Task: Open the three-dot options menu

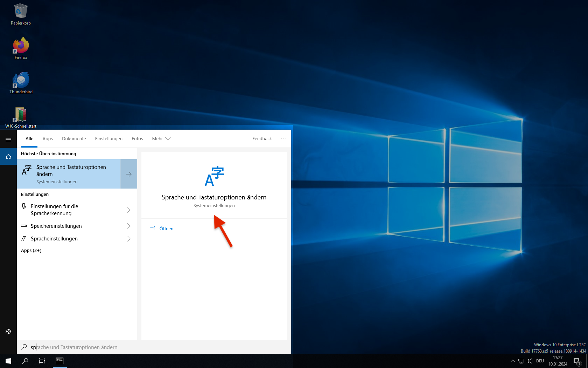Action: [x=283, y=138]
